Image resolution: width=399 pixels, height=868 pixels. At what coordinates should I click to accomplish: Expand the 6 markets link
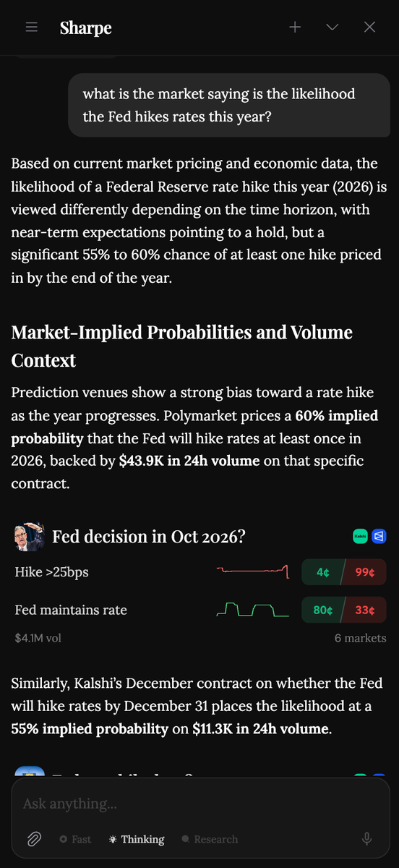pyautogui.click(x=360, y=638)
